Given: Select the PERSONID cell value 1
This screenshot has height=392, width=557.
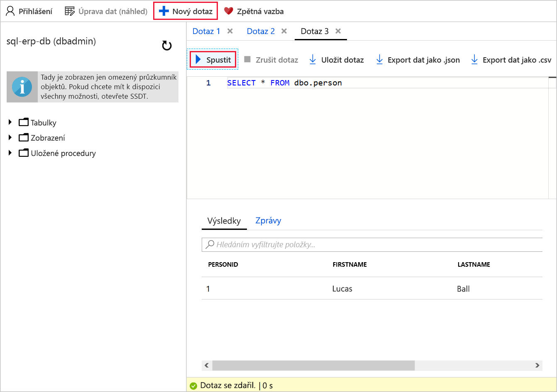Looking at the screenshot, I should (208, 289).
